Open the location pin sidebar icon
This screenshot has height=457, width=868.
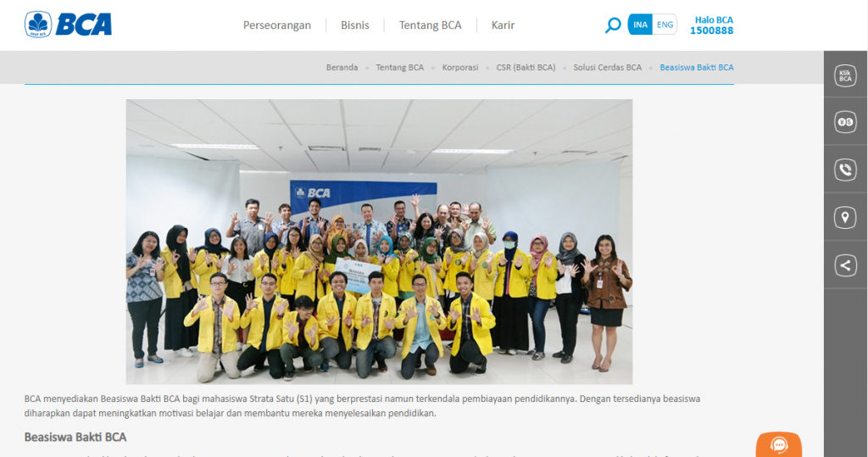point(845,218)
